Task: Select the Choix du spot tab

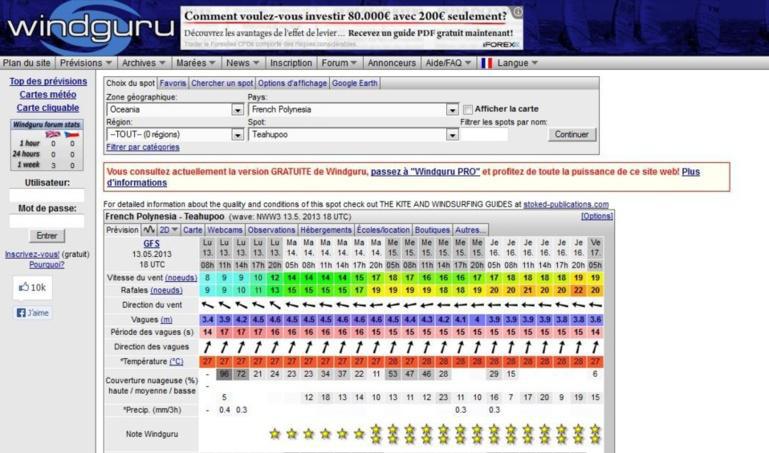Action: tap(130, 83)
